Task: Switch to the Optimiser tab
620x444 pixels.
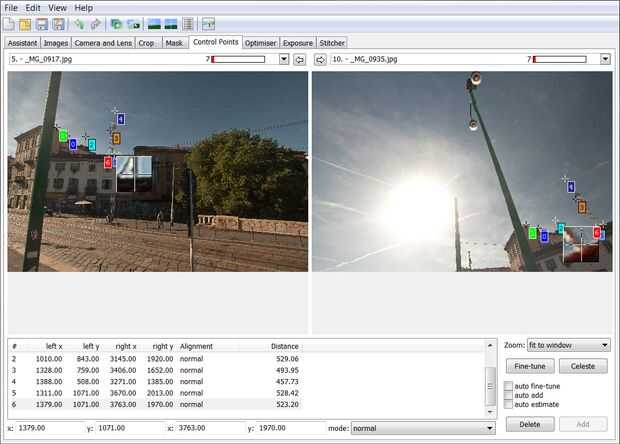Action: click(x=260, y=43)
